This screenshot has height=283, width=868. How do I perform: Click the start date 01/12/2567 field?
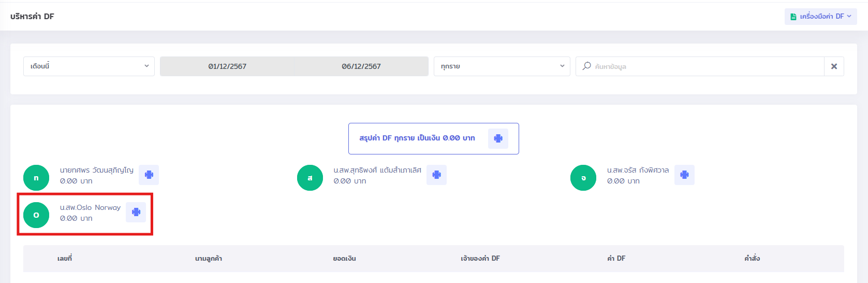227,66
